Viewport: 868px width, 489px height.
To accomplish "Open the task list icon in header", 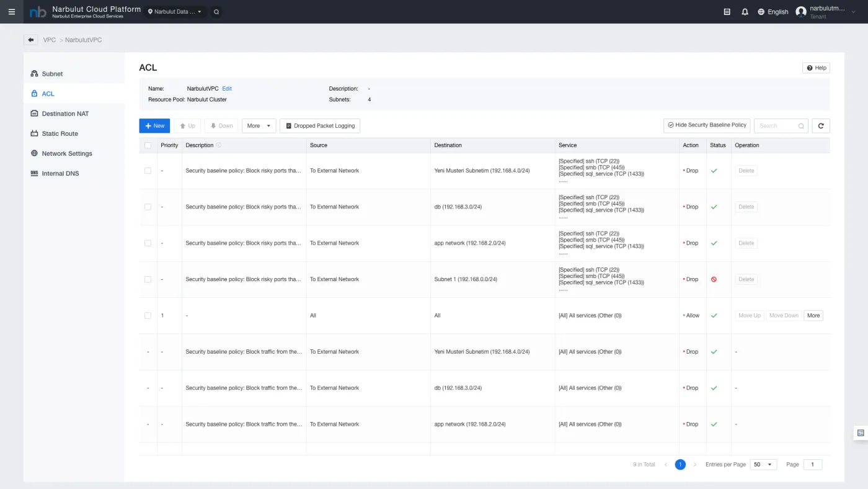I will click(727, 12).
